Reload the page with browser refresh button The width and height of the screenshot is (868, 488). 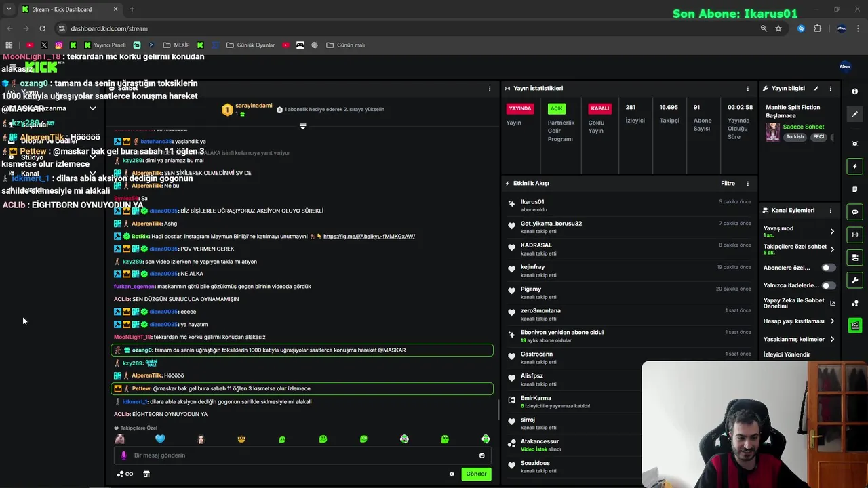point(42,28)
